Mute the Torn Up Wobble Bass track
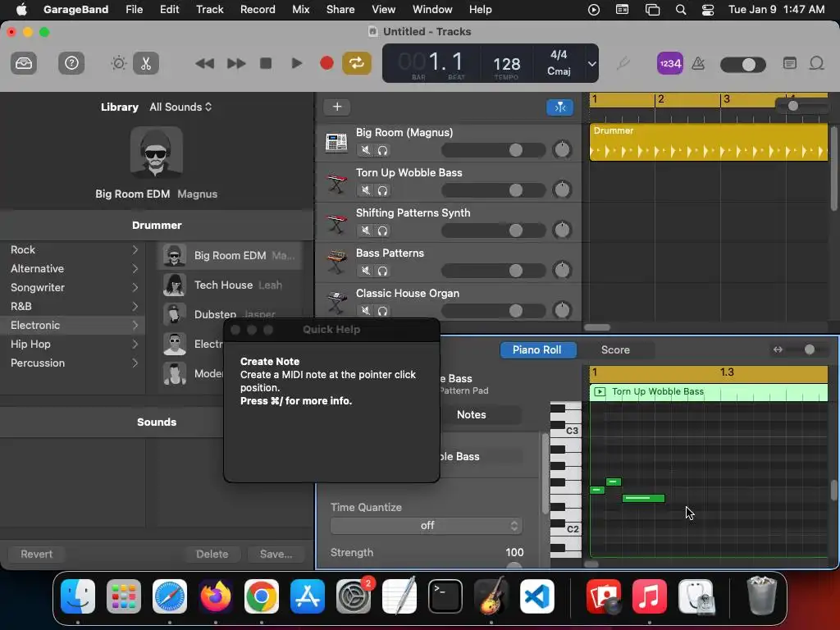The image size is (840, 630). click(x=365, y=190)
